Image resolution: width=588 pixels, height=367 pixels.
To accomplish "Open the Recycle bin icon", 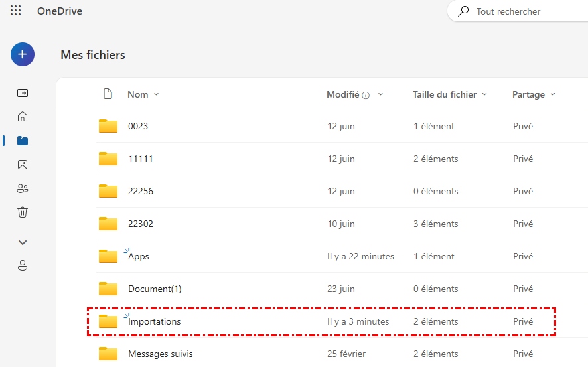I will coord(23,212).
